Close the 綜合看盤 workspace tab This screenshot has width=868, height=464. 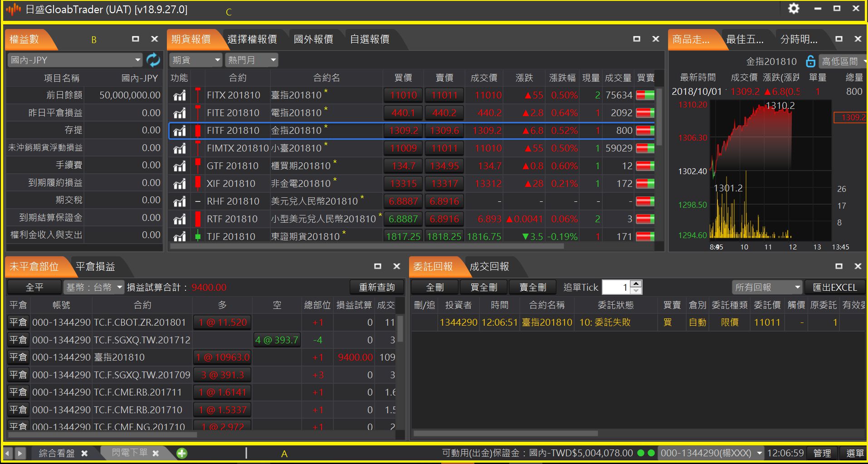pyautogui.click(x=84, y=453)
